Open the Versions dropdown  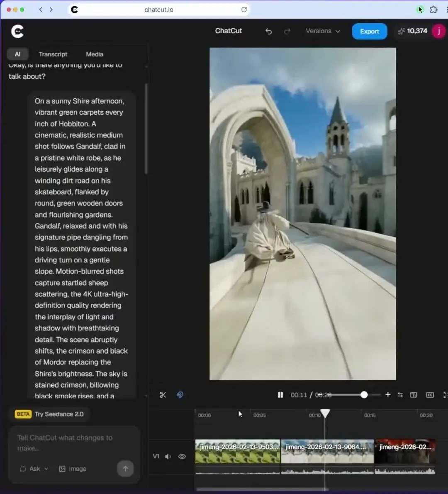pyautogui.click(x=323, y=31)
